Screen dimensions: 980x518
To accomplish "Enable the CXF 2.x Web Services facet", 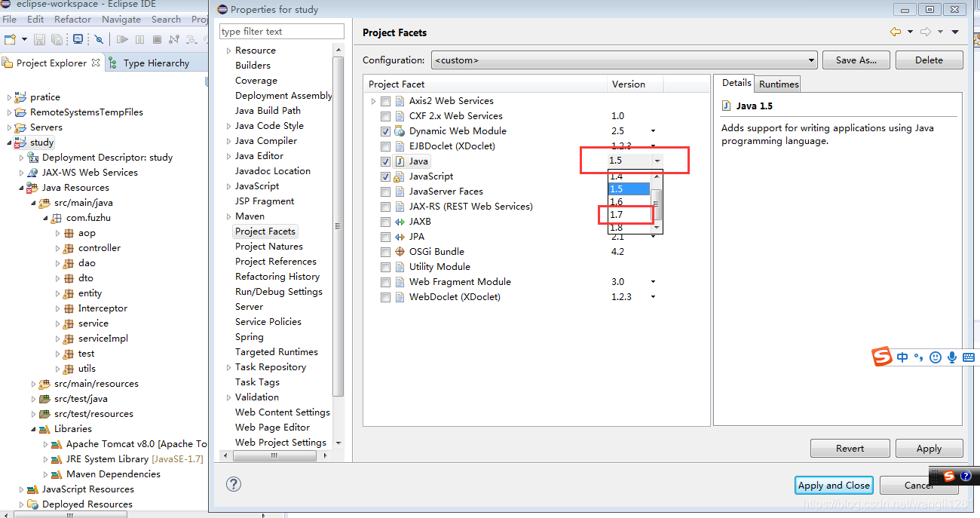I will coord(386,116).
